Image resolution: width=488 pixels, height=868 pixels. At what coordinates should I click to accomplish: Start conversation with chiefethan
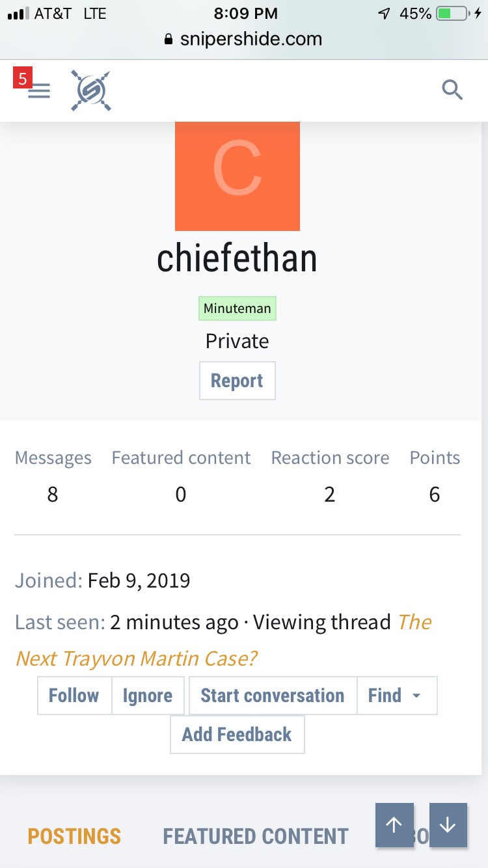tap(272, 696)
